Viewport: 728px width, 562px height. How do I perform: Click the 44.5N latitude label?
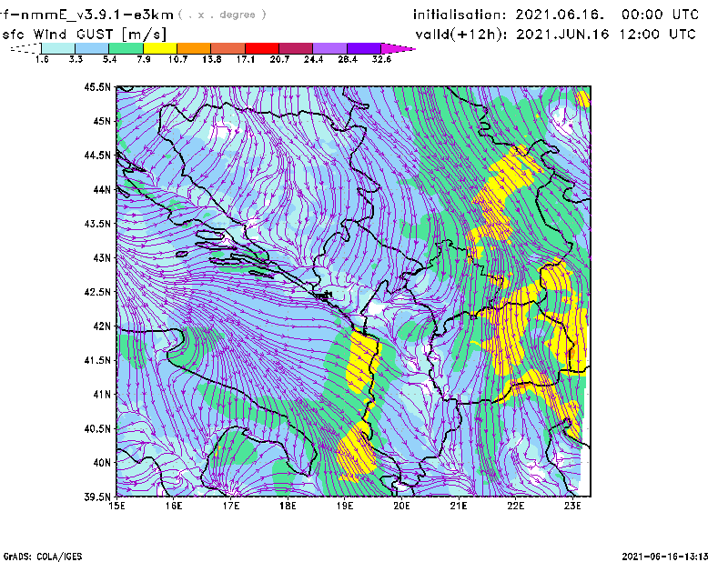click(x=97, y=155)
